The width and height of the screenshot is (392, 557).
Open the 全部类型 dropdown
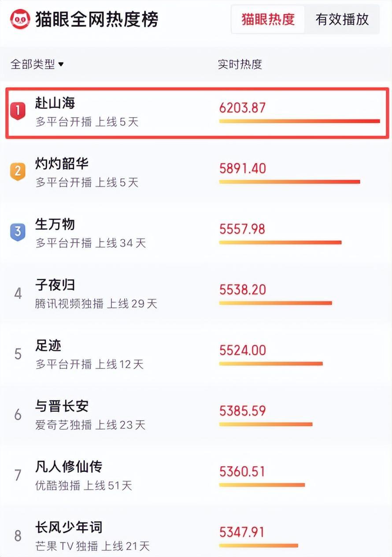point(37,64)
